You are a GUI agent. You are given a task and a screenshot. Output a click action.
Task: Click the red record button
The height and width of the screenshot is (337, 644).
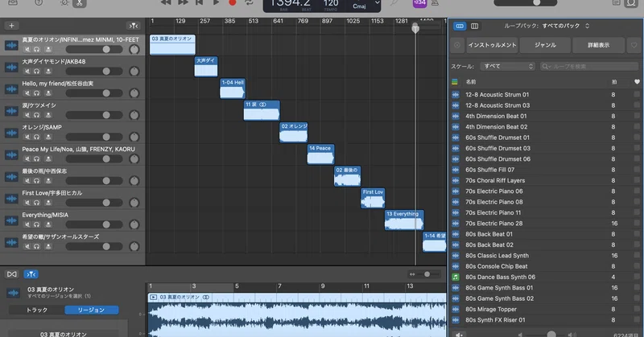232,2
